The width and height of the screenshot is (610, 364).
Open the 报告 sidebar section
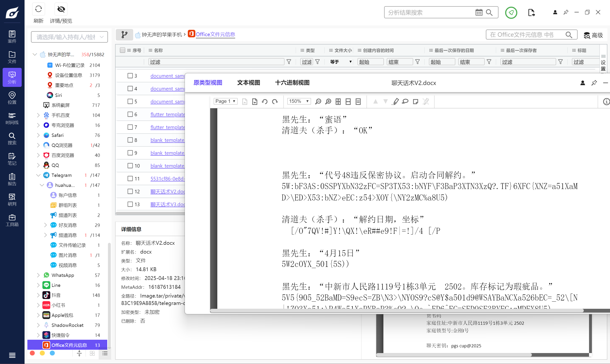[12, 179]
